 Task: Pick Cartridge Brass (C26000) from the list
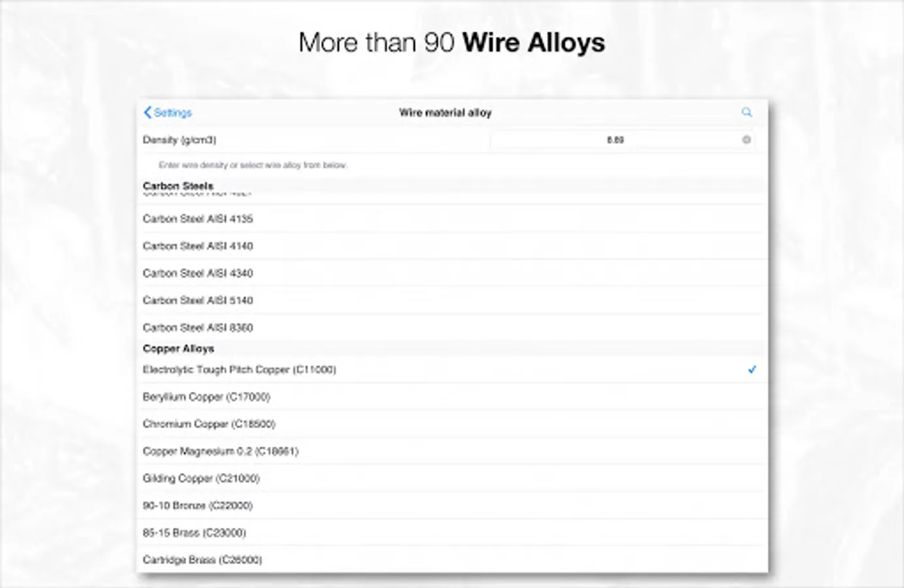tap(202, 560)
